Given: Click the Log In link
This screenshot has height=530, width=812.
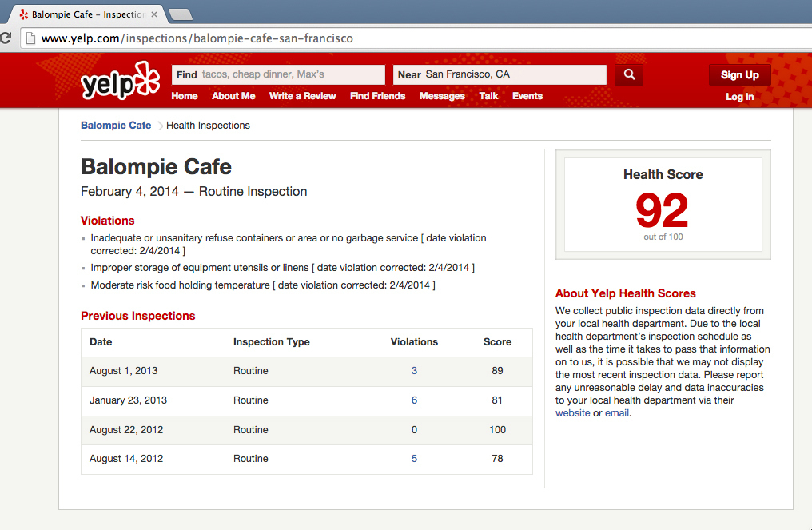Looking at the screenshot, I should coord(738,96).
